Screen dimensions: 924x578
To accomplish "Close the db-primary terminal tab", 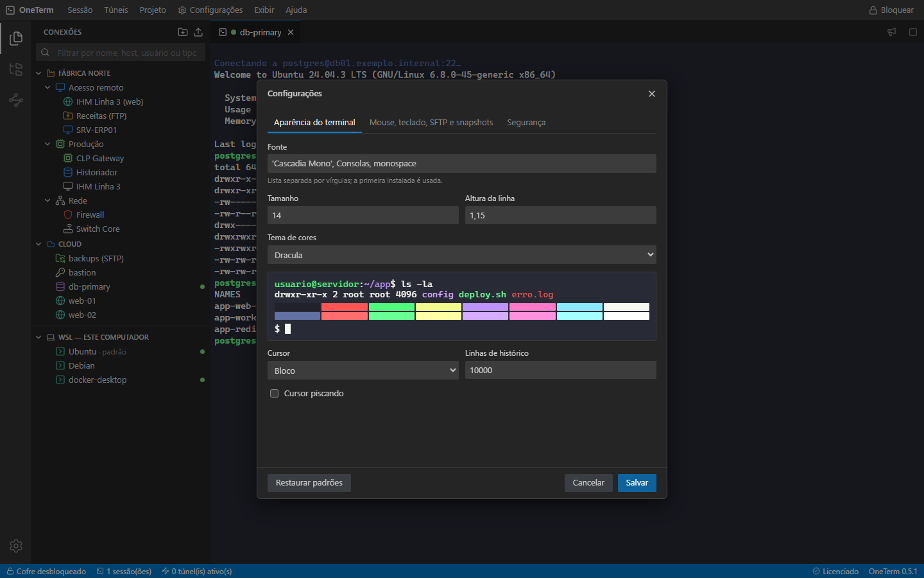I will point(291,32).
